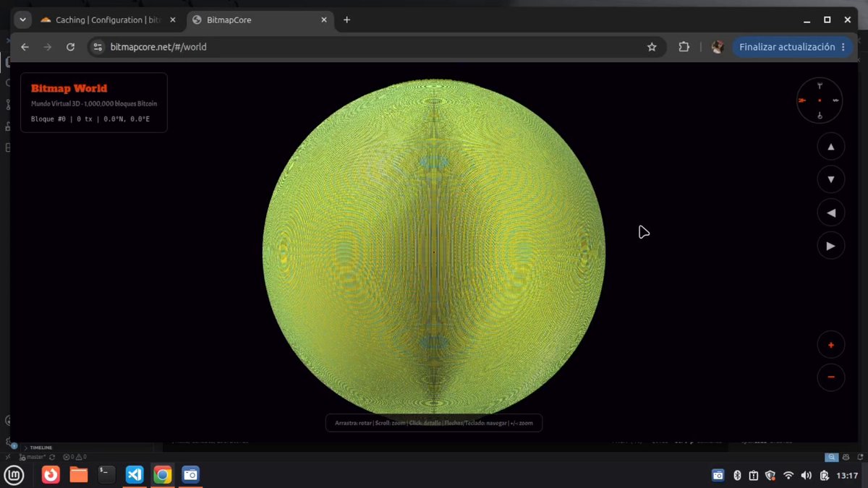Screen dimensions: 868x488
Task: Select the BitmapCore tab
Action: 259,20
